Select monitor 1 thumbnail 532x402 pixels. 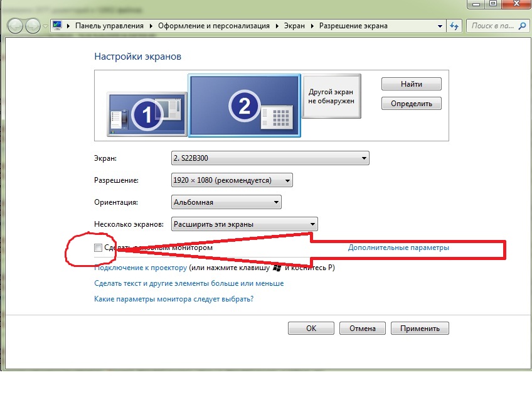point(147,114)
